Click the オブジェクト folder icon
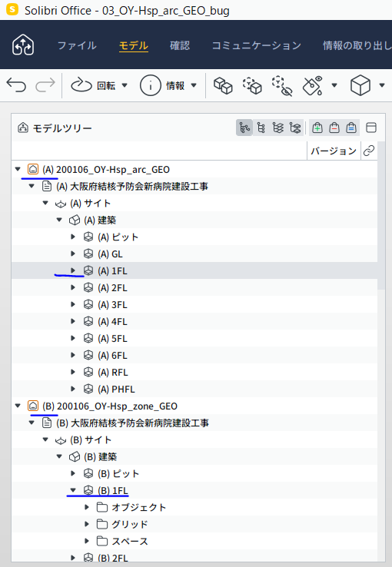This screenshot has height=567, width=392. click(102, 507)
